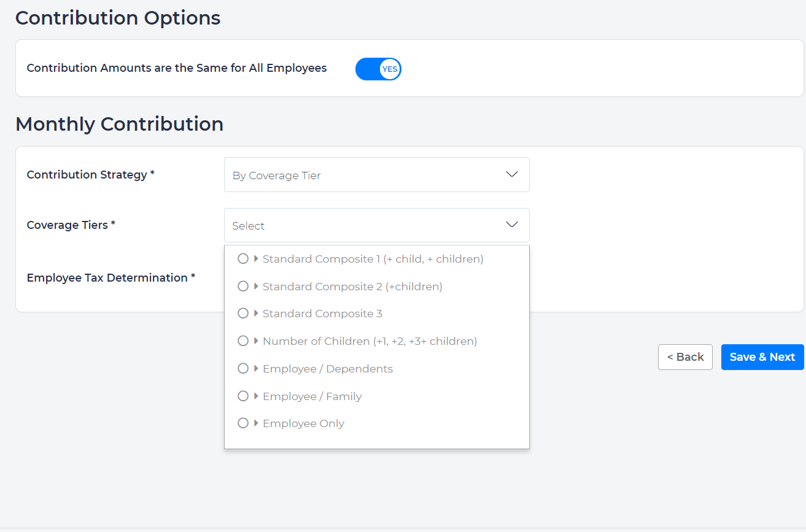Image resolution: width=806 pixels, height=532 pixels.
Task: Expand Number of Children details
Action: pos(255,341)
